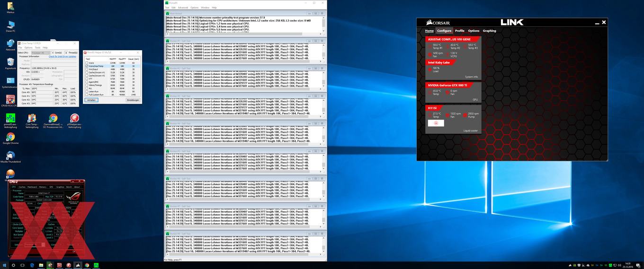Select the Caches tab in CPU-Z
The image size is (644, 269).
pyautogui.click(x=22, y=187)
